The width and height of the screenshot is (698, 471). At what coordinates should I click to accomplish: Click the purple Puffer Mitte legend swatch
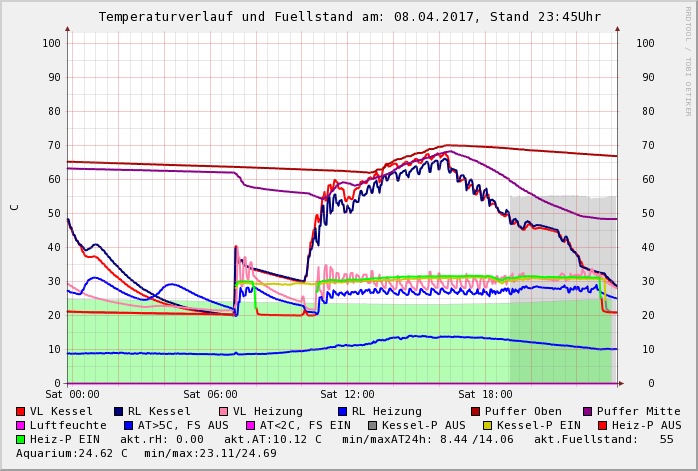tap(588, 411)
